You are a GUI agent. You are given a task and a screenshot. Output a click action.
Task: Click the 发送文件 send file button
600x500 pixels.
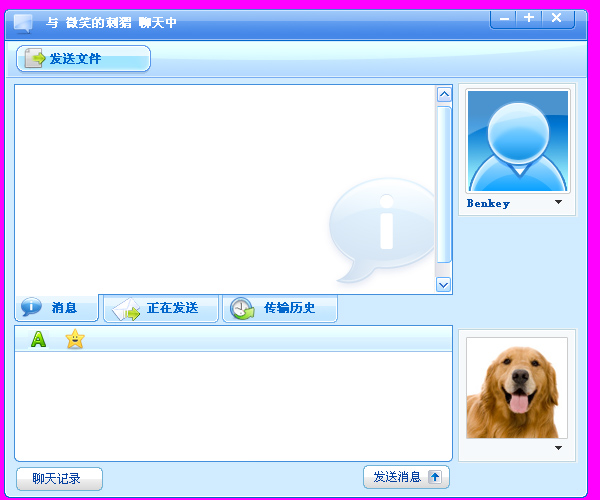point(83,59)
